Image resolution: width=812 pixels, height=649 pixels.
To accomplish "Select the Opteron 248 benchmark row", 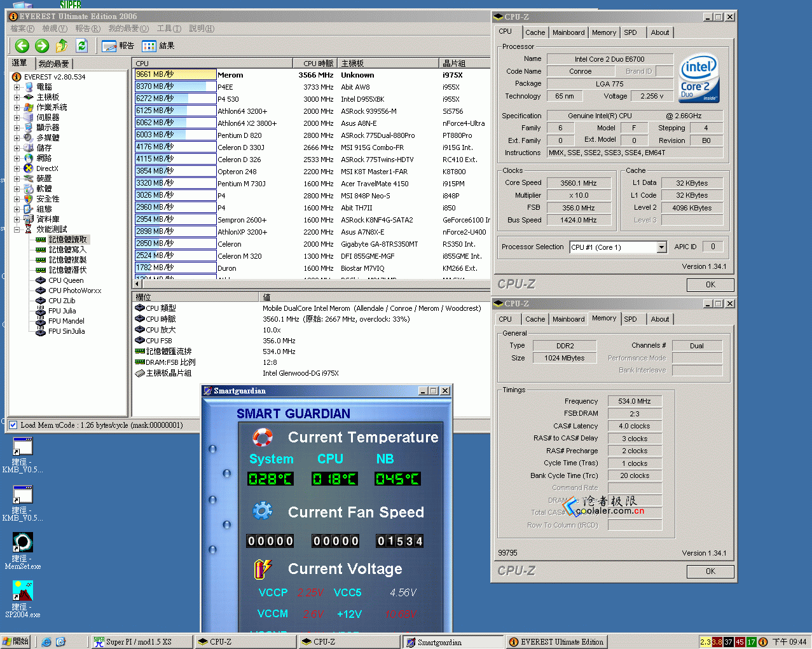I will click(312, 172).
